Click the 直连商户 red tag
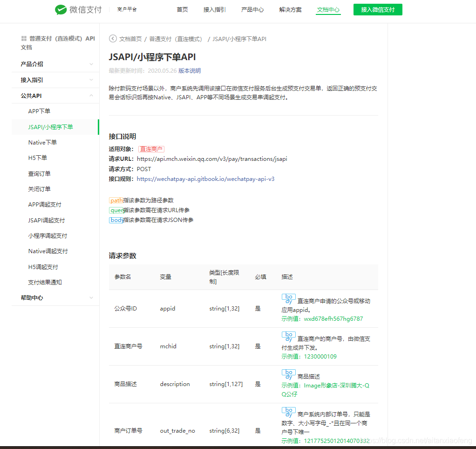Image resolution: width=476 pixels, height=449 pixels. tap(151, 149)
